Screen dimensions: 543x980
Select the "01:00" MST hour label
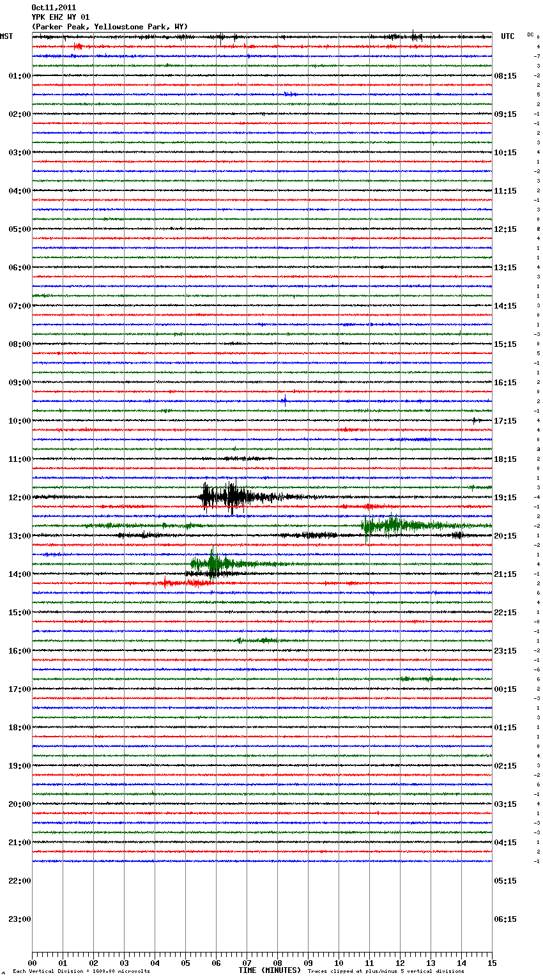(20, 76)
